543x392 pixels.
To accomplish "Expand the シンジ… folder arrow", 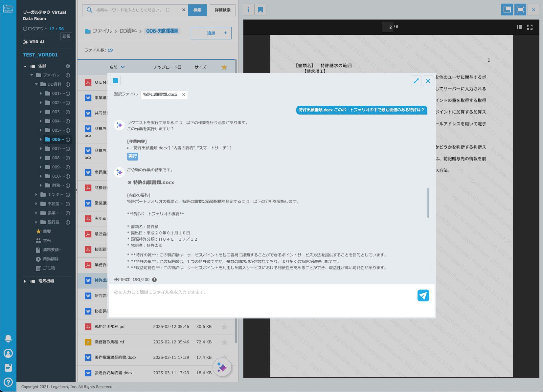I will [x=36, y=195].
